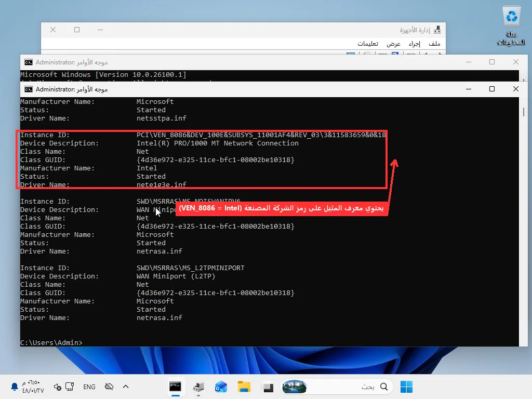532x399 pixels.
Task: Close the front Command Prompt window
Action: (516, 89)
